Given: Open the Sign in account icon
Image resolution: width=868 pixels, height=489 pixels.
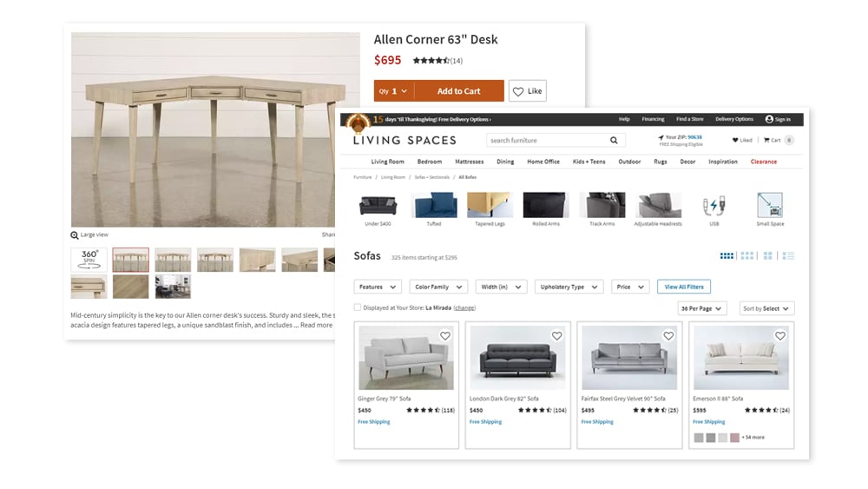Looking at the screenshot, I should click(x=769, y=119).
